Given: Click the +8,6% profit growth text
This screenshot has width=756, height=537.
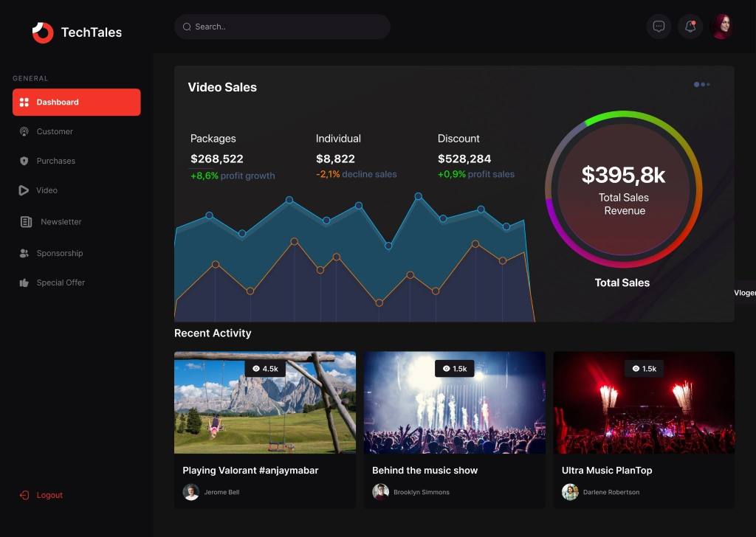Looking at the screenshot, I should (x=233, y=176).
